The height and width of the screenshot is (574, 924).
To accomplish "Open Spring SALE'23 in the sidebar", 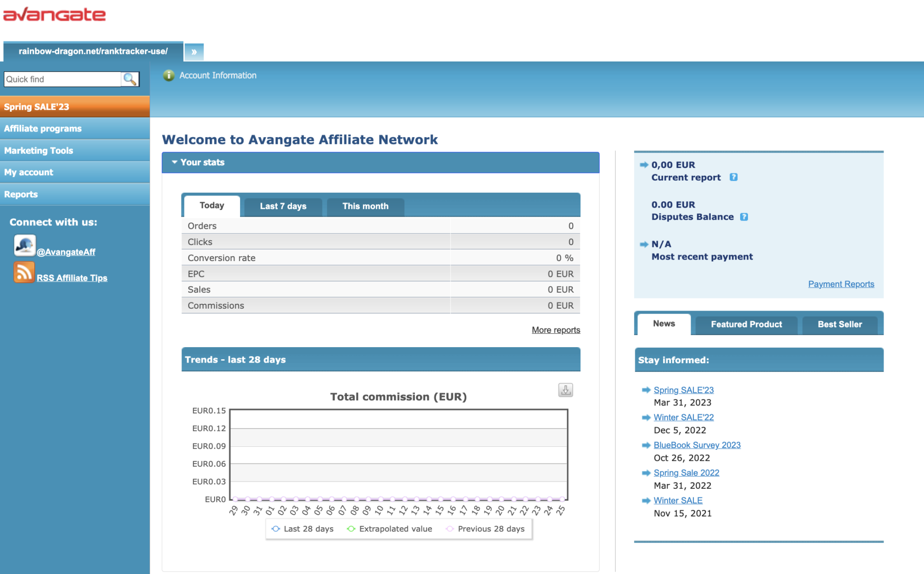I will point(75,107).
